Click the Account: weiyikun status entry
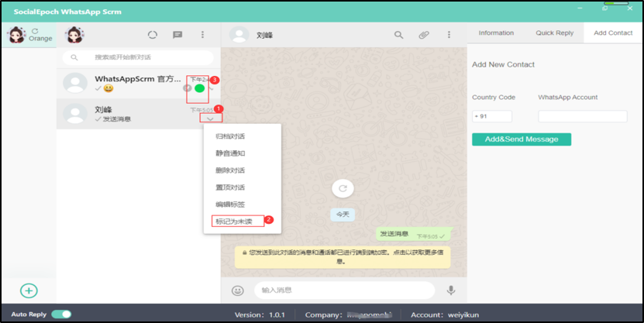This screenshot has height=323, width=644. [x=445, y=314]
